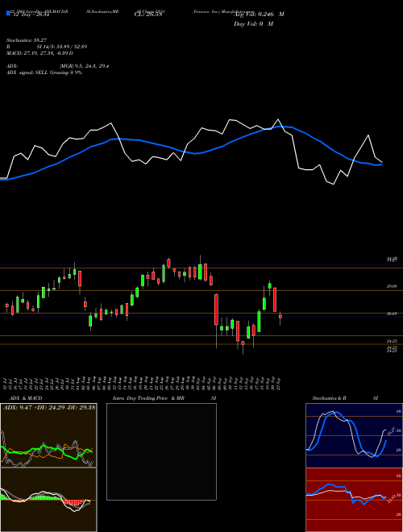
Task: Open the red RSI chart panel
Action: tap(354, 500)
